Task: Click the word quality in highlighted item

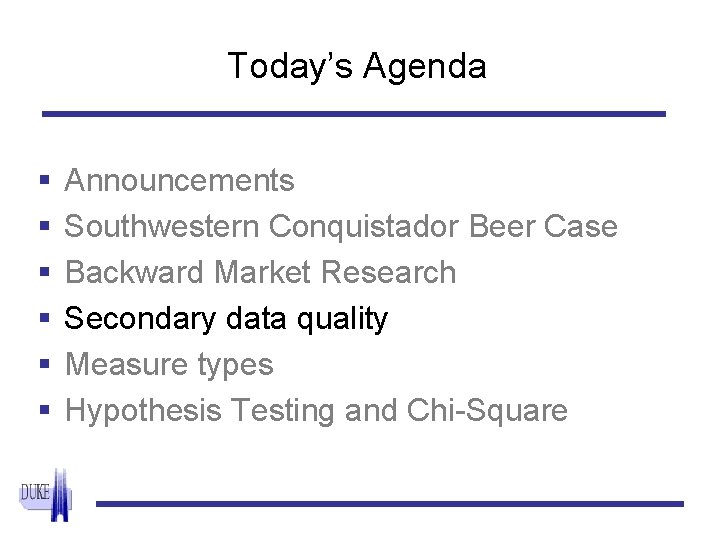Action: click(x=343, y=320)
